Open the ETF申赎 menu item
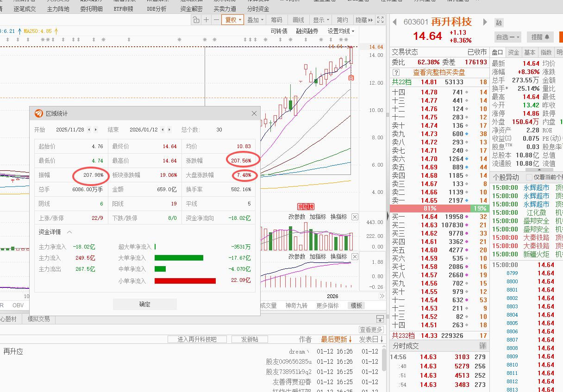 coord(124,9)
